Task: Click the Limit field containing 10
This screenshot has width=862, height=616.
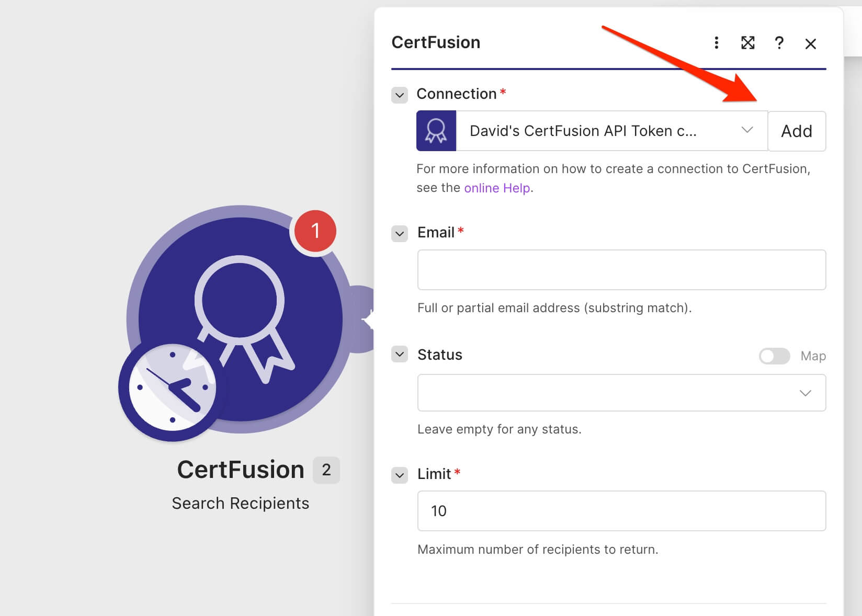Action: pyautogui.click(x=621, y=511)
